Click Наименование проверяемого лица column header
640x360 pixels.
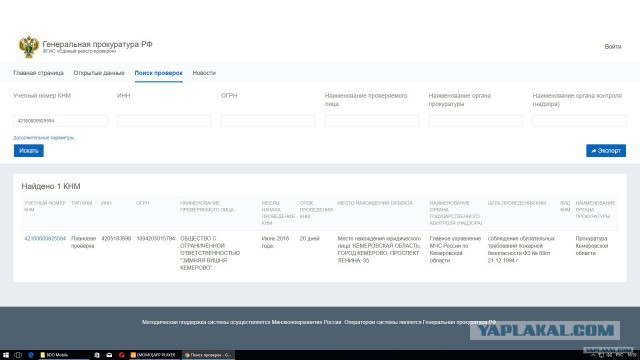tap(207, 206)
